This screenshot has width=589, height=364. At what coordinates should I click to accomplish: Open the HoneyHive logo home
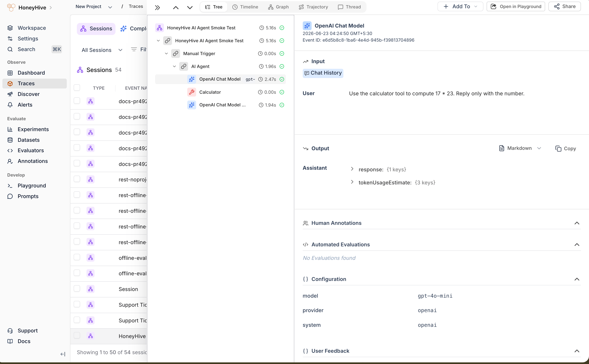11,7
